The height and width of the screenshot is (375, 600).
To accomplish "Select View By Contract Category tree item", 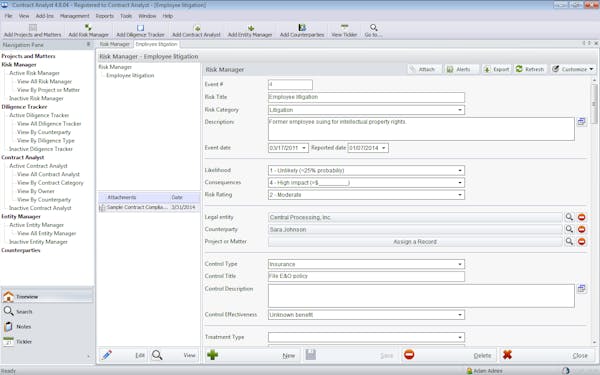I will click(50, 183).
